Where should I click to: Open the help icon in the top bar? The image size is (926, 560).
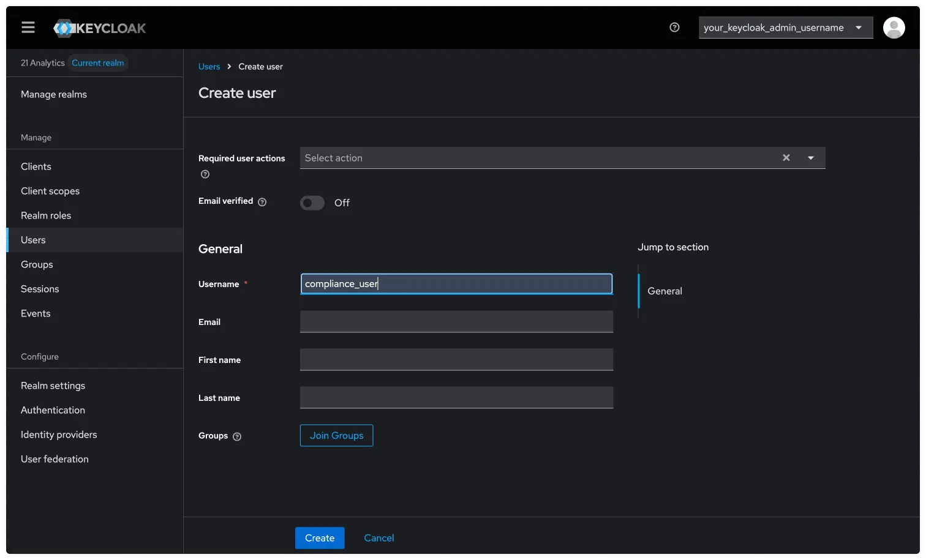674,27
